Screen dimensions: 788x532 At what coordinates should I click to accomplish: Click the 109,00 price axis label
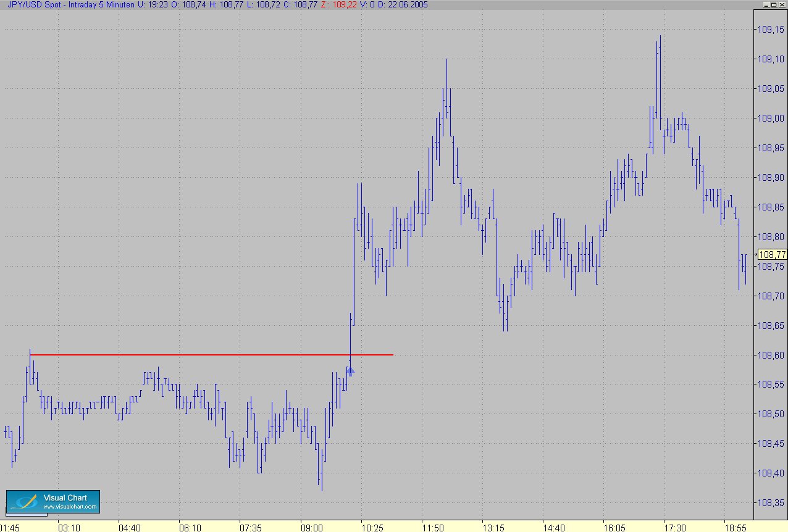point(771,118)
